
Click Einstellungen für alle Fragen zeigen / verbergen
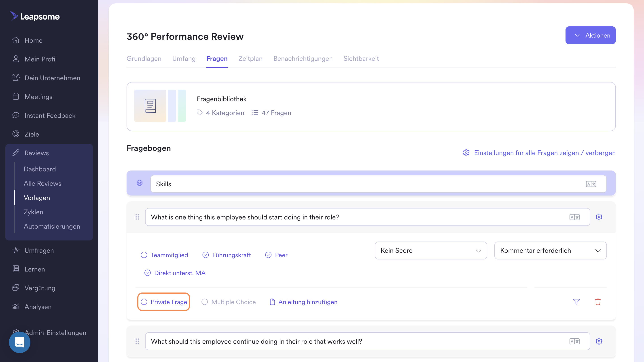(x=539, y=153)
